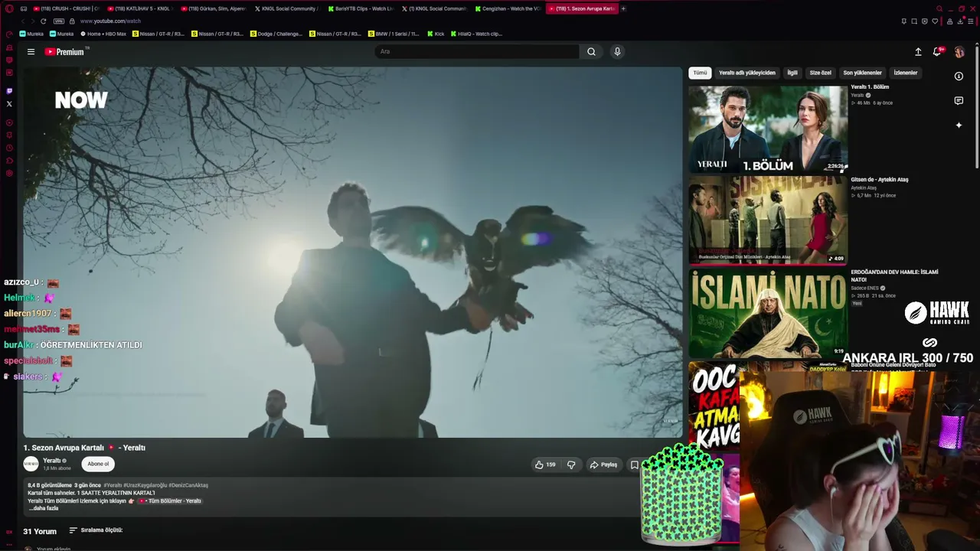
Task: Start voice search with microphone icon
Action: (617, 52)
